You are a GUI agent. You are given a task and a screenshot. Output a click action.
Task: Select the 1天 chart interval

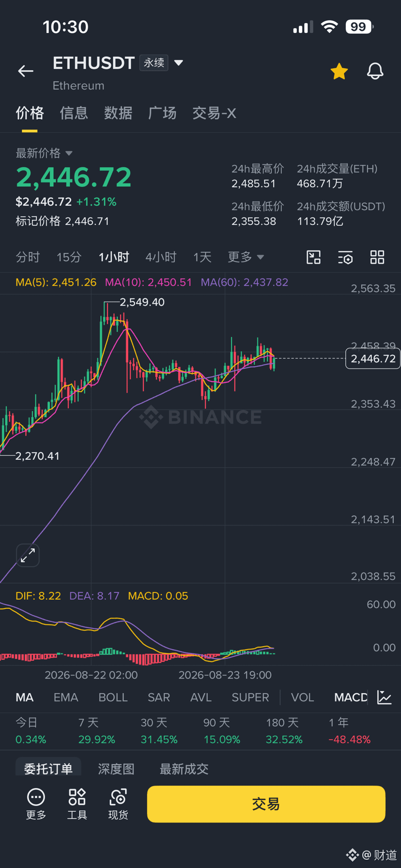202,257
